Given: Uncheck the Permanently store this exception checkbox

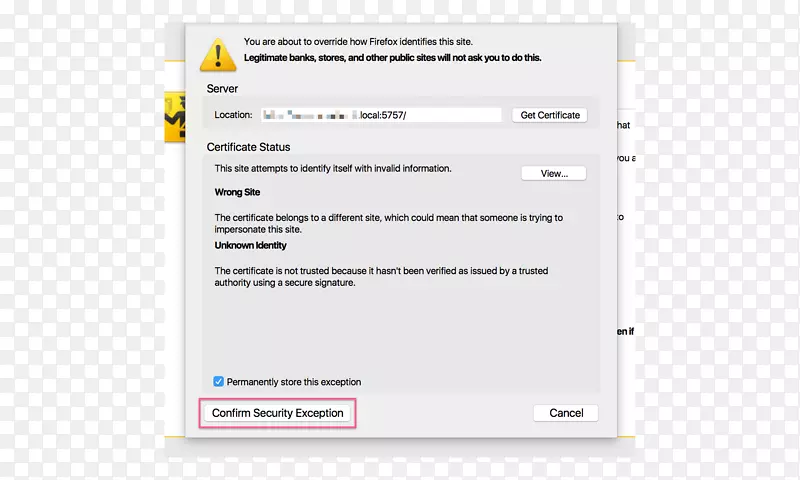Looking at the screenshot, I should [218, 382].
